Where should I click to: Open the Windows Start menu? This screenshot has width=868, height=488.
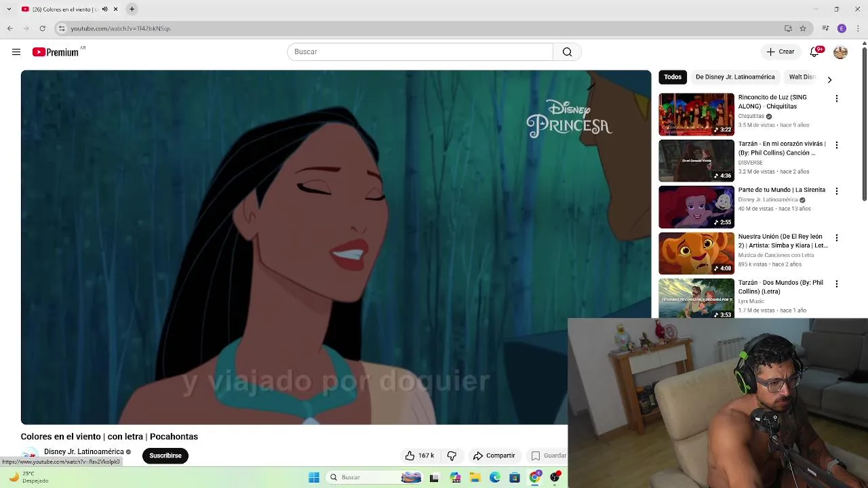314,477
